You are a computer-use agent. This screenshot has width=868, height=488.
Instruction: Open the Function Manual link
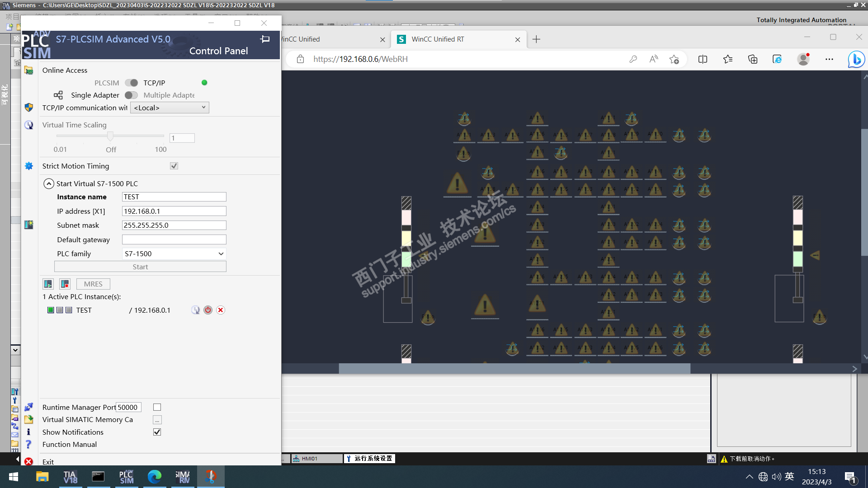(69, 444)
